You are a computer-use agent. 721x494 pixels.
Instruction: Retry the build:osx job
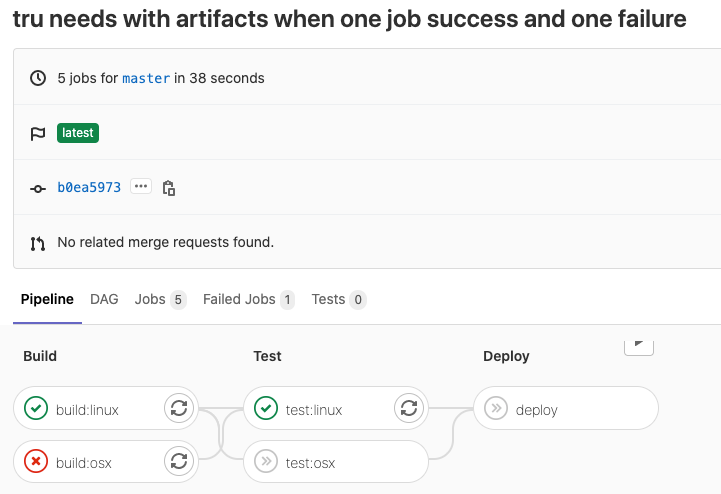179,461
